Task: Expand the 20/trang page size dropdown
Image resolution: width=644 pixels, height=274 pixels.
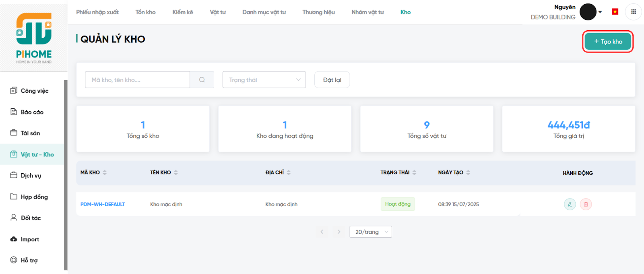Action: click(370, 232)
